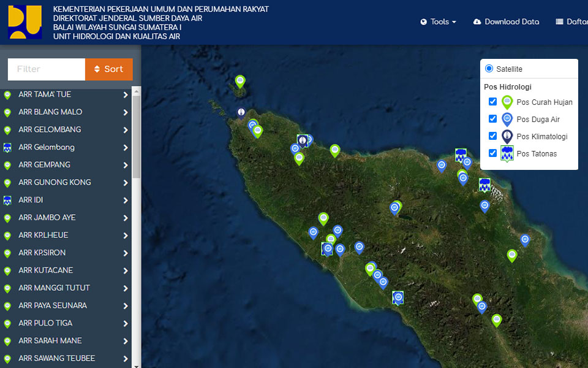588x368 pixels.
Task: Expand the ARR BLANG MALO chevron
Action: (x=126, y=112)
